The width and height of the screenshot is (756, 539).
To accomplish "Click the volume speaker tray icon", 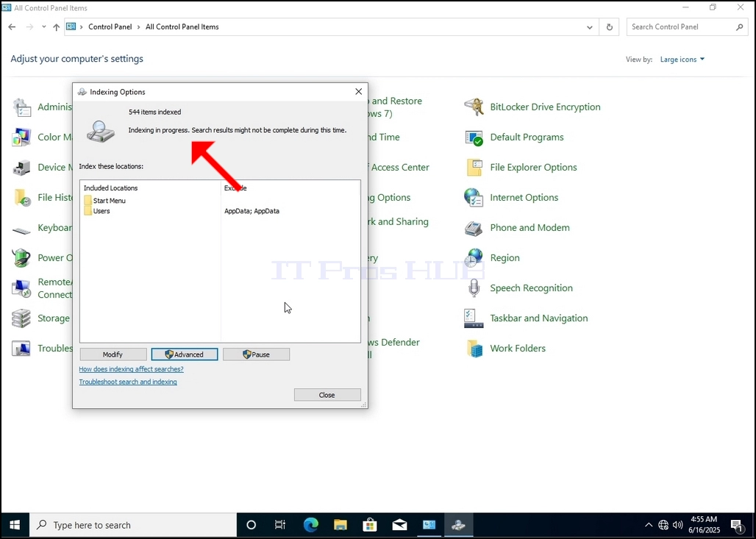I will point(678,525).
